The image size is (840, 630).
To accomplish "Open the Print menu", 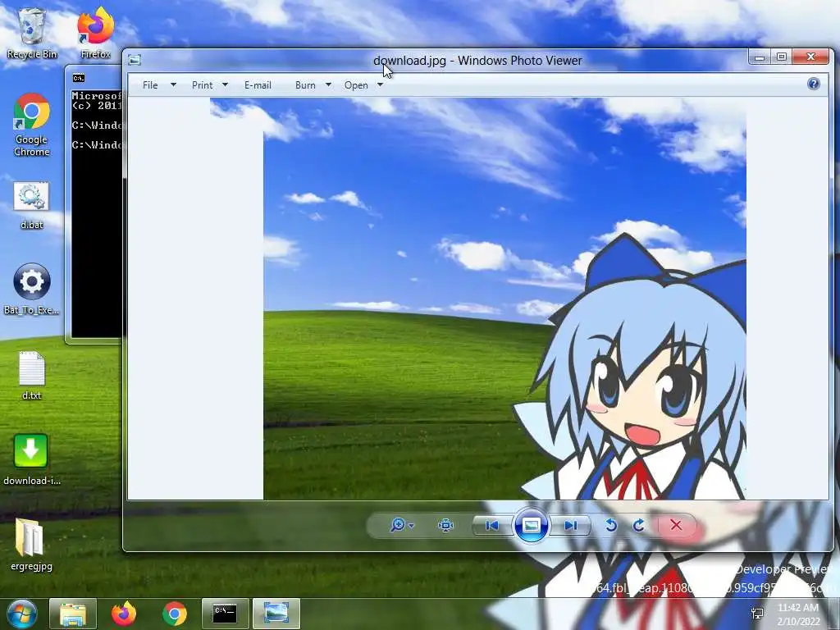I will pyautogui.click(x=202, y=85).
